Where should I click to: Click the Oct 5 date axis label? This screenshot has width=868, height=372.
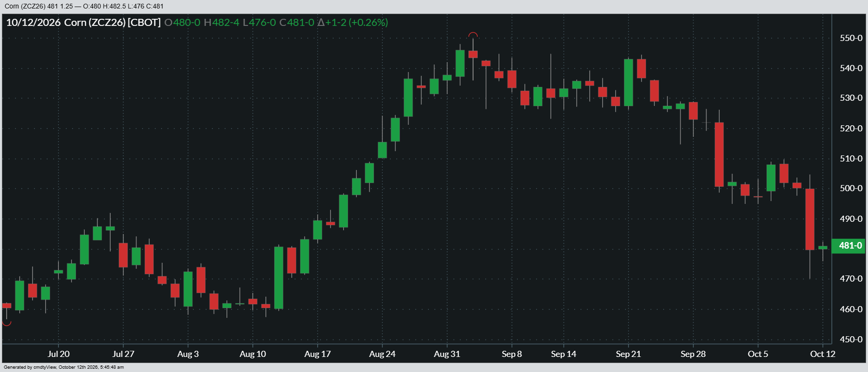[x=758, y=354]
